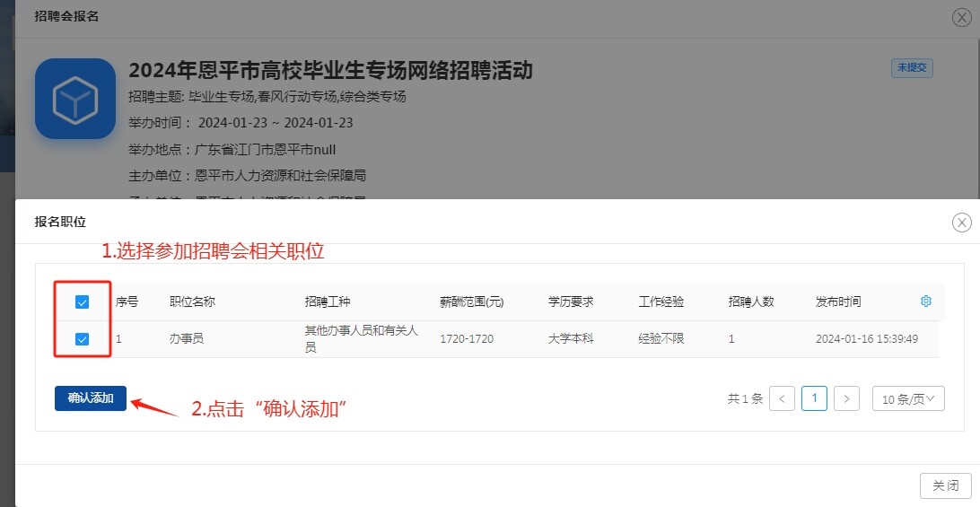This screenshot has height=507, width=980.
Task: Click the 确认添加 button
Action: [91, 398]
